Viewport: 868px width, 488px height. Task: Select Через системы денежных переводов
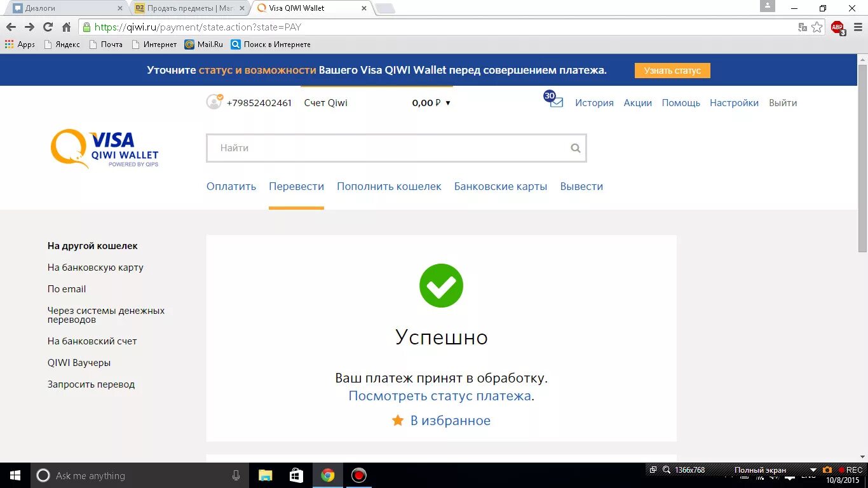(106, 315)
